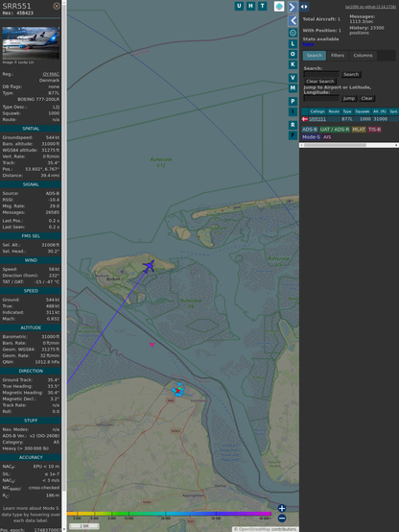Image resolution: width=399 pixels, height=532 pixels.
Task: Switch to the Filters tab
Action: (338, 56)
